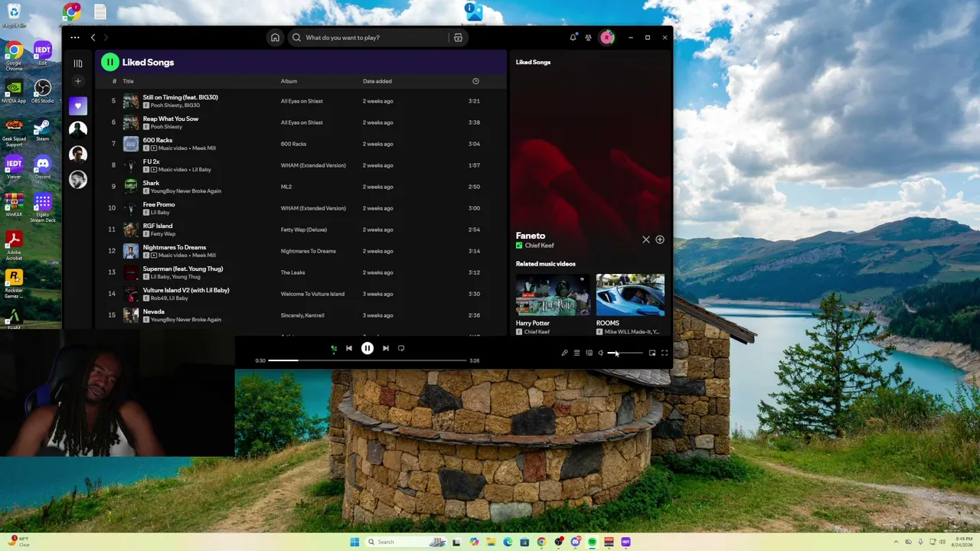Enter full screen player mode

tap(665, 353)
